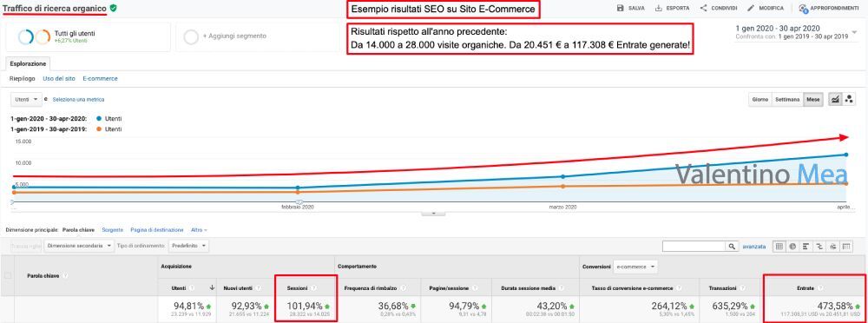Click the orange 2019 Utenti legend dot

click(x=99, y=129)
